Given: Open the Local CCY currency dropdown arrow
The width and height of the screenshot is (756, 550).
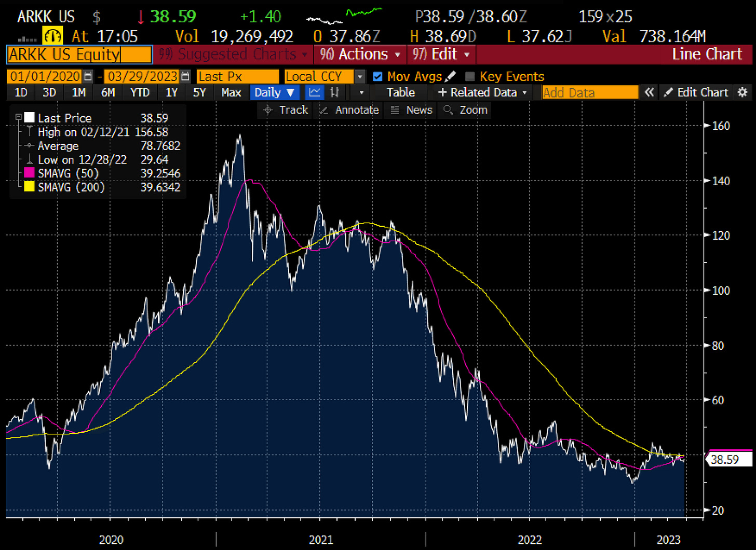Looking at the screenshot, I should click(360, 76).
